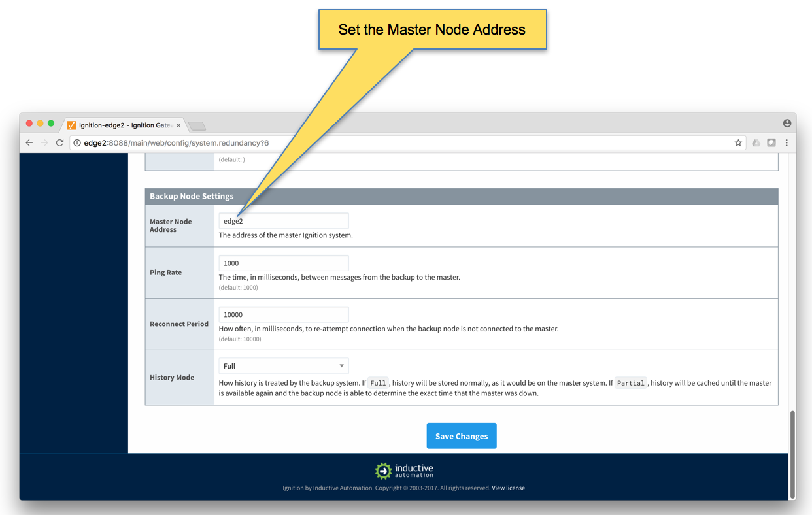This screenshot has width=812, height=515.
Task: Click the "(default: 10000)" hint text
Action: click(x=240, y=339)
